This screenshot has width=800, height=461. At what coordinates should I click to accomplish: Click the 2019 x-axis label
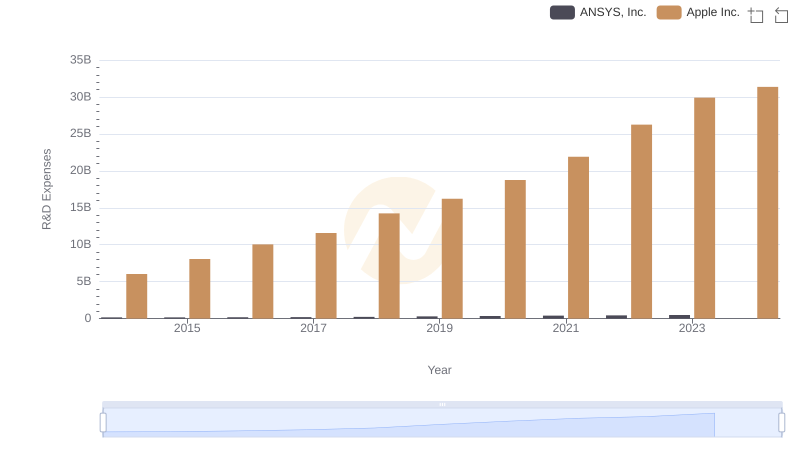tap(439, 328)
